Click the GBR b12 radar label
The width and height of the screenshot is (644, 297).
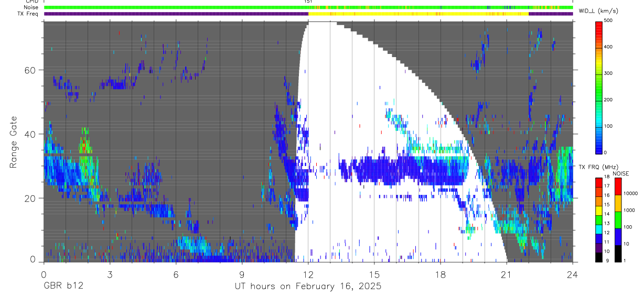coord(63,287)
